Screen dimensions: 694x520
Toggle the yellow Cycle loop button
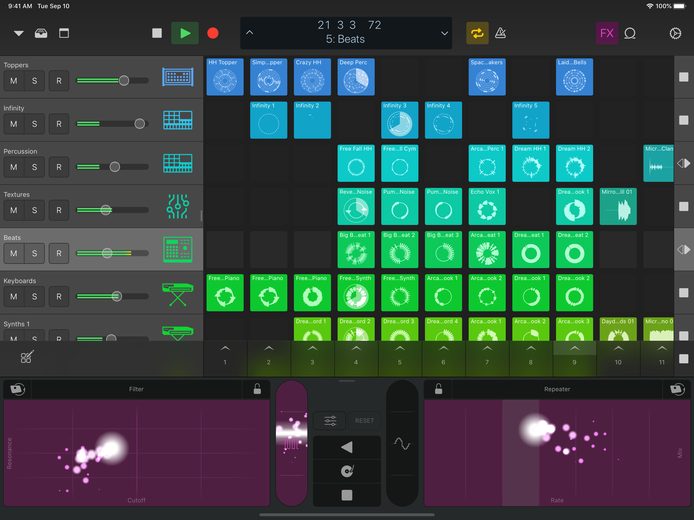477,33
